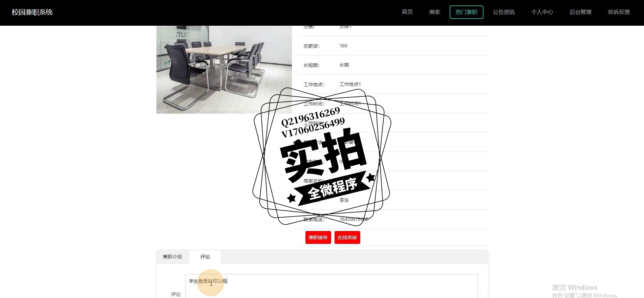Click the meeting room job photo
This screenshot has height=298, width=644.
coord(224,70)
